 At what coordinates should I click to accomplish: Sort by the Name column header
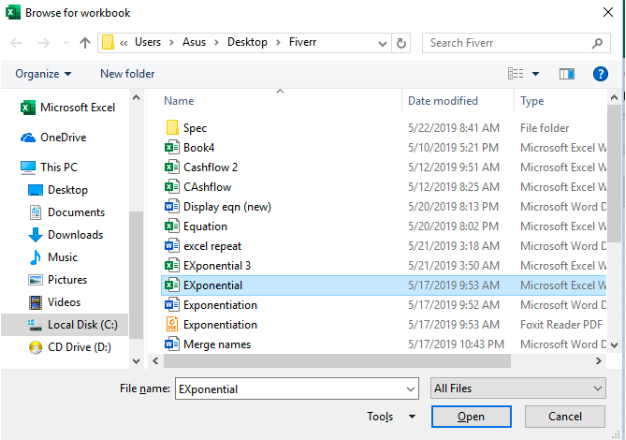pyautogui.click(x=179, y=101)
